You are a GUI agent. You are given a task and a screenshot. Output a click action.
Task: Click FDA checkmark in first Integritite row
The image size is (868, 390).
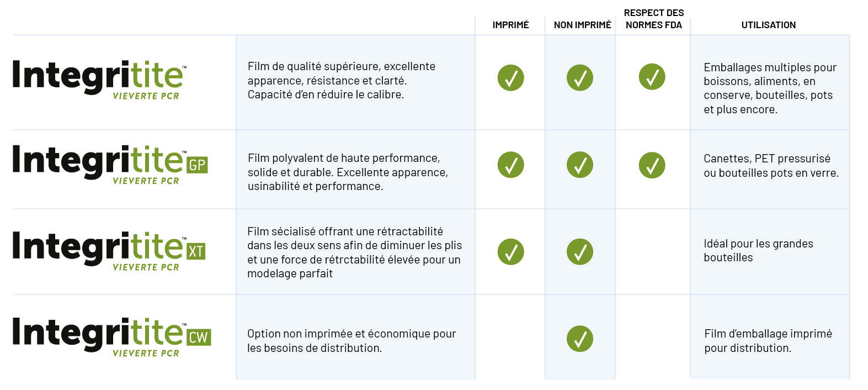652,77
